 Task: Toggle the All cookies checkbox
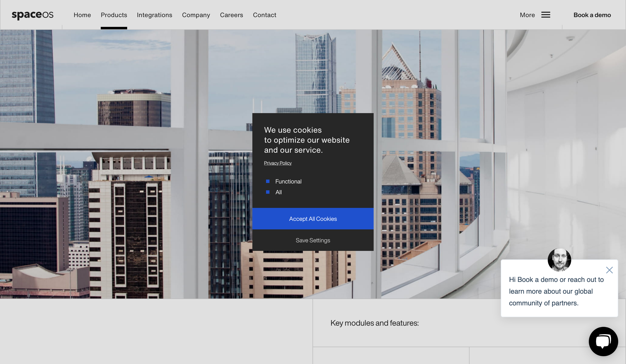click(268, 192)
